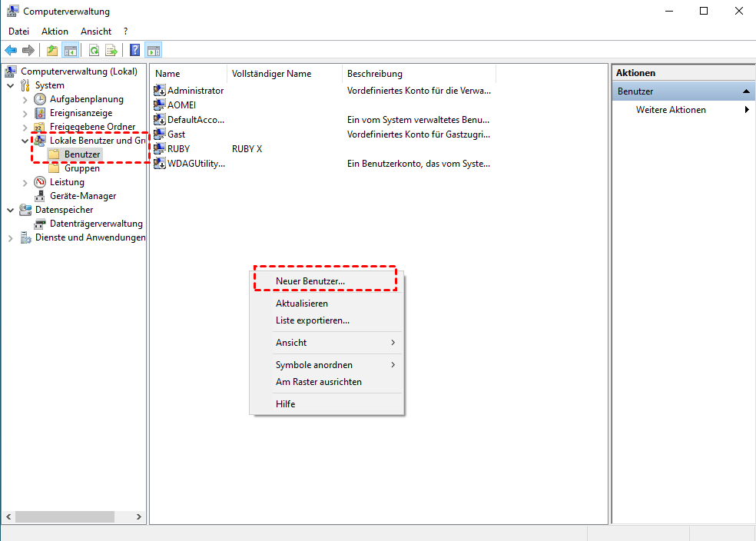Select the Benutzer folder in tree
Viewport: 756px width, 541px height.
pyautogui.click(x=82, y=154)
